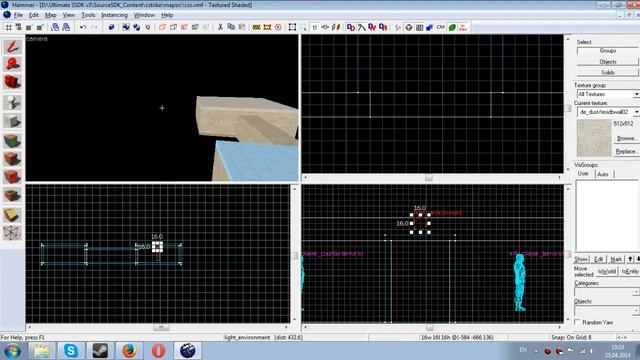Select the Entity tool light bulb
Screen dimensions: 640x360
[x=12, y=102]
